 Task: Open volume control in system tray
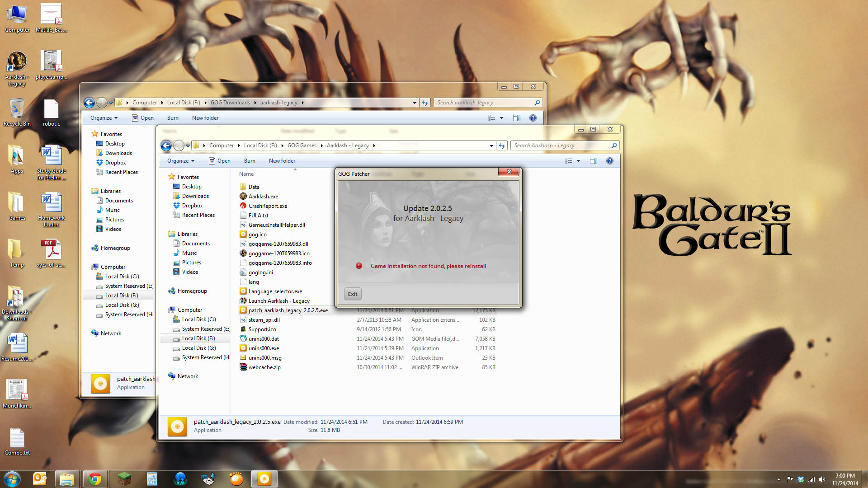(x=822, y=479)
